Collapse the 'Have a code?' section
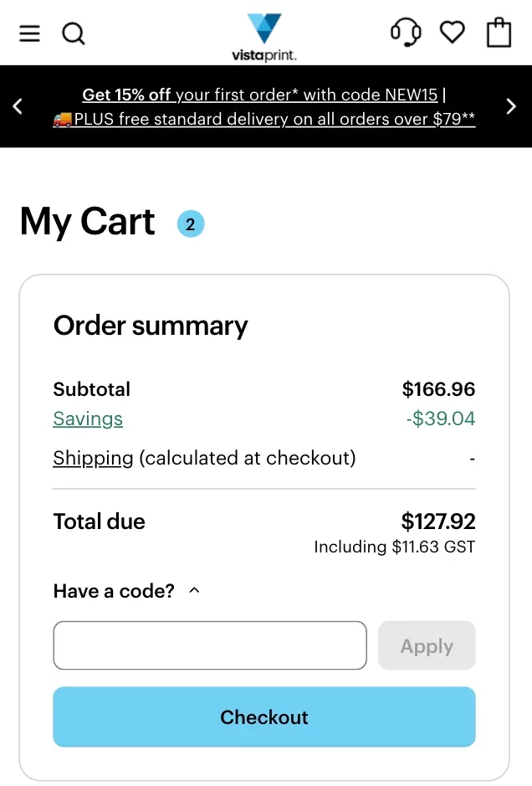Image resolution: width=532 pixels, height=786 pixels. [193, 590]
